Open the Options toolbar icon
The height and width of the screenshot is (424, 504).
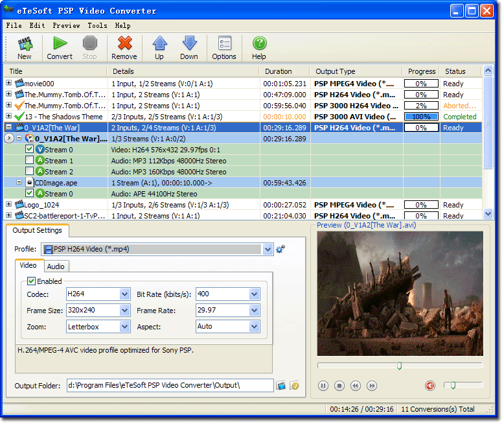click(224, 48)
